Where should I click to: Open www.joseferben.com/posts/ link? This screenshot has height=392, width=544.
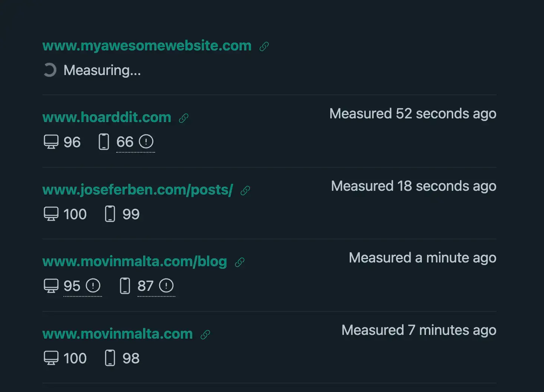coord(138,190)
